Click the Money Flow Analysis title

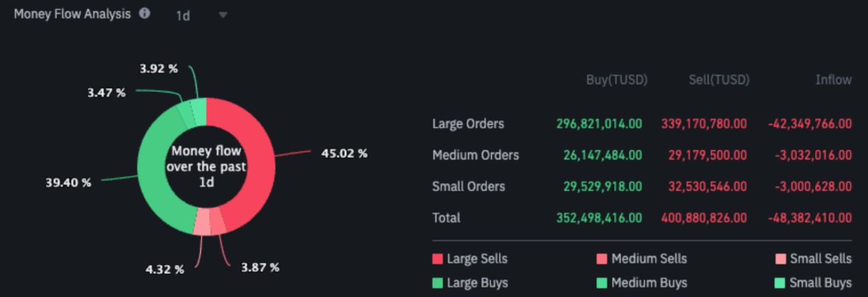pyautogui.click(x=72, y=14)
